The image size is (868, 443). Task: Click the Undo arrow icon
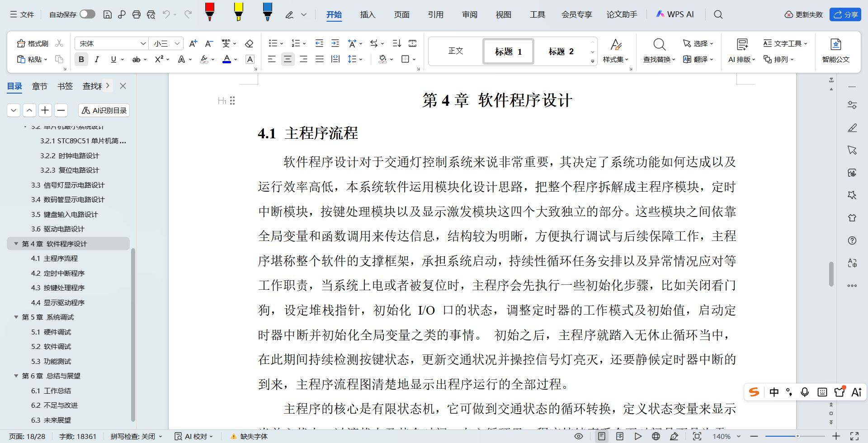click(166, 14)
